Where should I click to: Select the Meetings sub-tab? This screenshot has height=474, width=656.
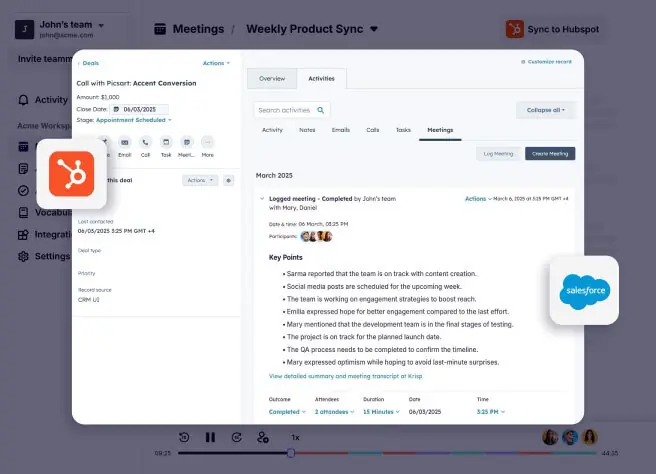point(440,130)
